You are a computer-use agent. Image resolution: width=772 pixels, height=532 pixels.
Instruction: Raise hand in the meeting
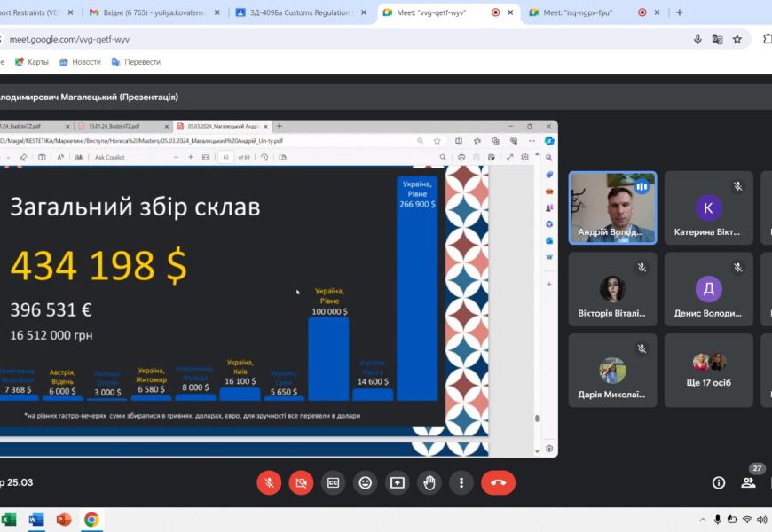pyautogui.click(x=429, y=482)
